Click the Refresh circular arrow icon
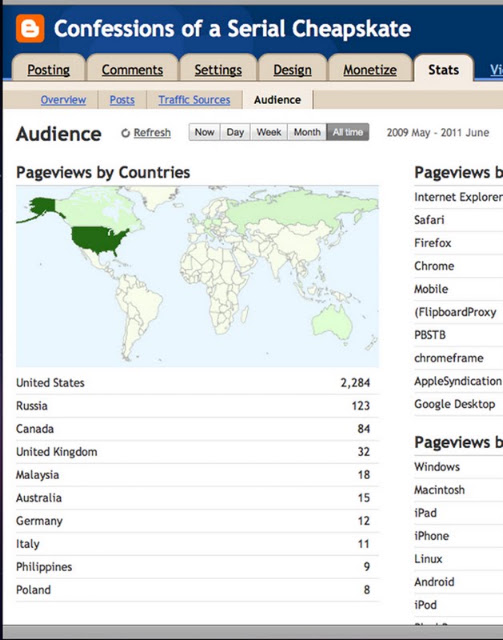The height and width of the screenshot is (640, 503). click(126, 133)
